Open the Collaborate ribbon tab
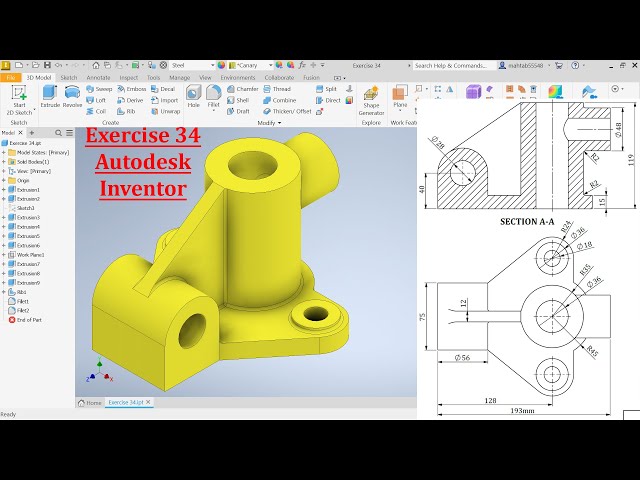Image resolution: width=640 pixels, height=480 pixels. [x=279, y=78]
